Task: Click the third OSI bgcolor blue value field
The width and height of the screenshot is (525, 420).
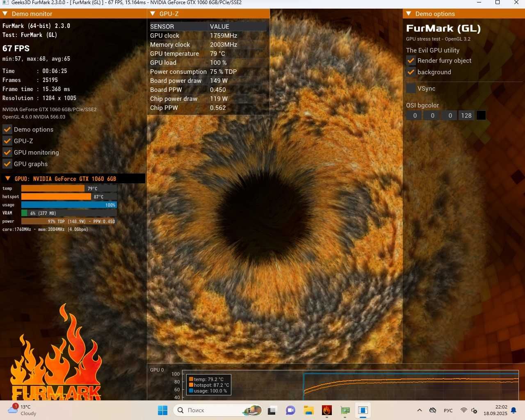Action: (450, 115)
